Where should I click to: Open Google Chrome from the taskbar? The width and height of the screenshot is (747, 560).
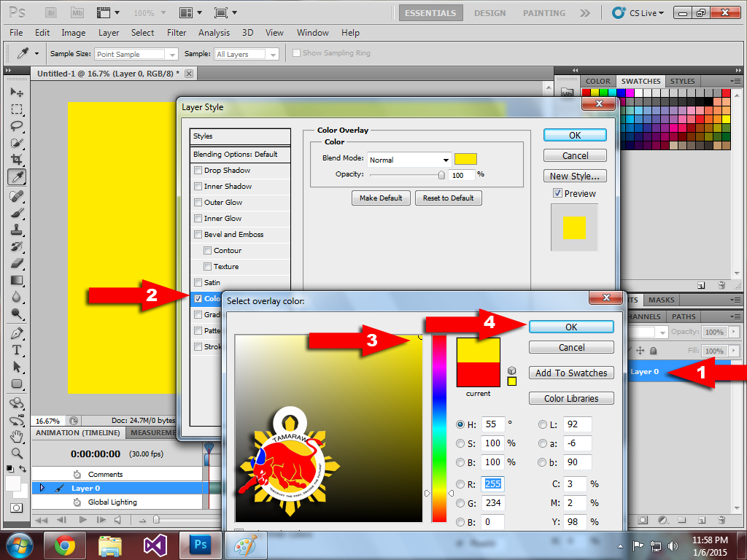click(65, 545)
